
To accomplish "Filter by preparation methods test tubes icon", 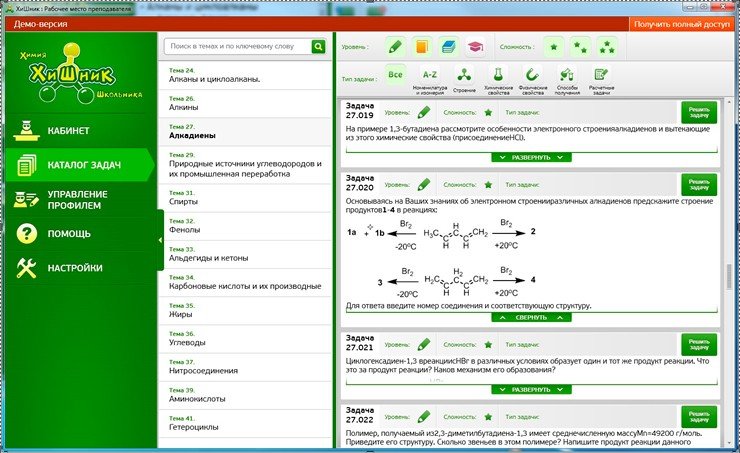I will tap(567, 79).
